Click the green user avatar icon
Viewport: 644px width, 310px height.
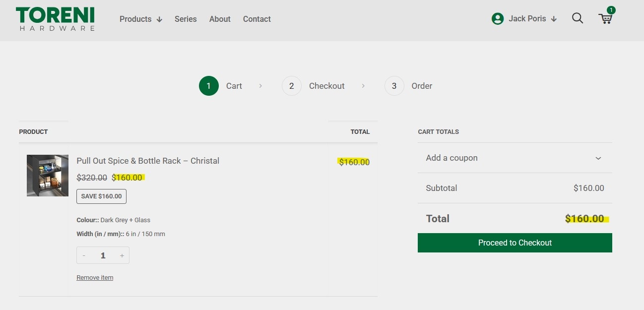click(x=497, y=19)
